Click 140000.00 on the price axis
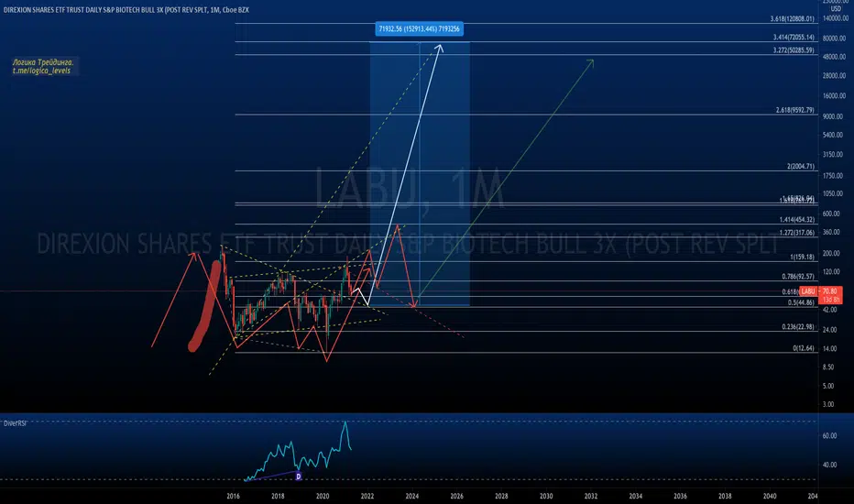The image size is (854, 504). coord(835,18)
